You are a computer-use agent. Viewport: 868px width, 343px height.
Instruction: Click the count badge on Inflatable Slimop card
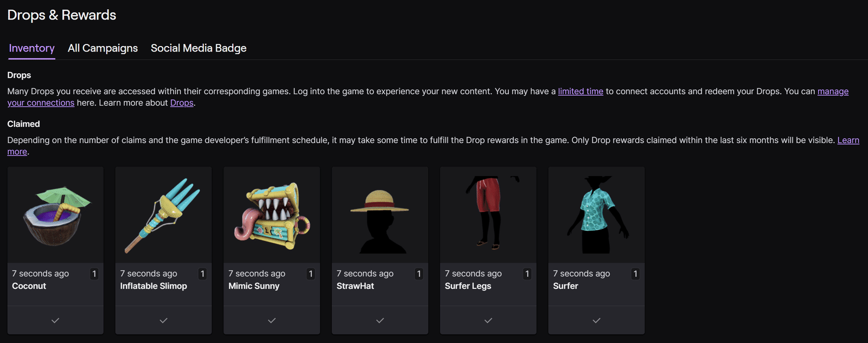point(202,274)
